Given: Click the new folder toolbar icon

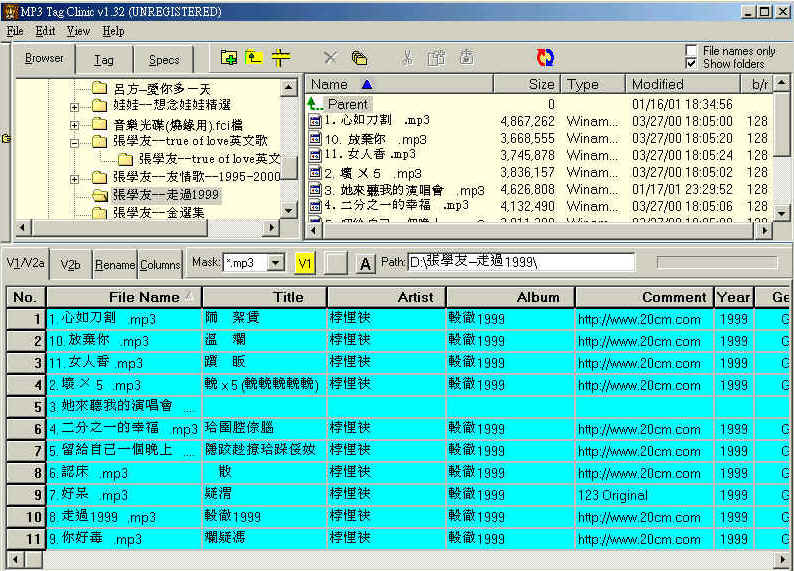Looking at the screenshot, I should pos(229,58).
